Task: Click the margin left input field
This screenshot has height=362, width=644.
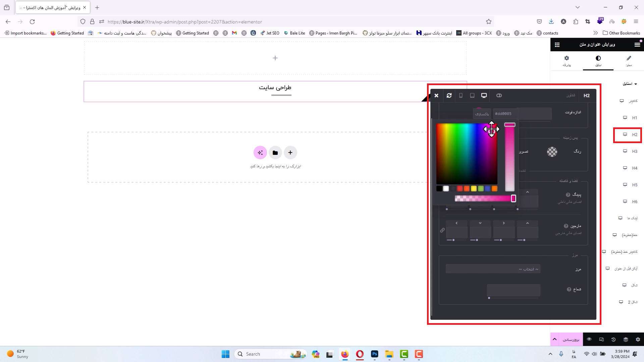Action: 457,232
